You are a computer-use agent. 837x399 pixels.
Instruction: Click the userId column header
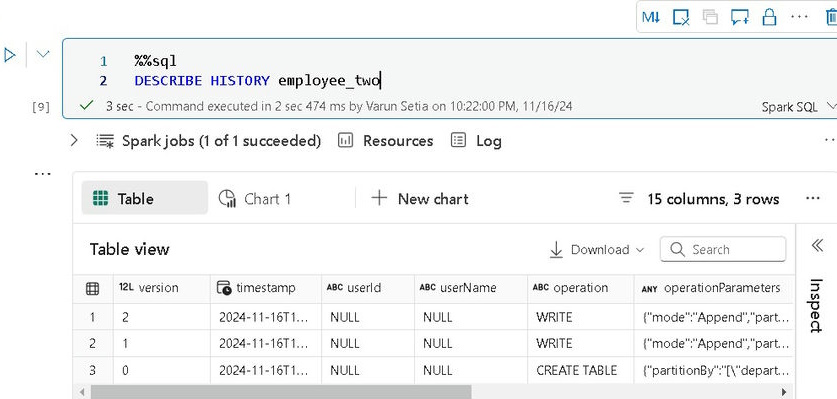[x=368, y=288]
